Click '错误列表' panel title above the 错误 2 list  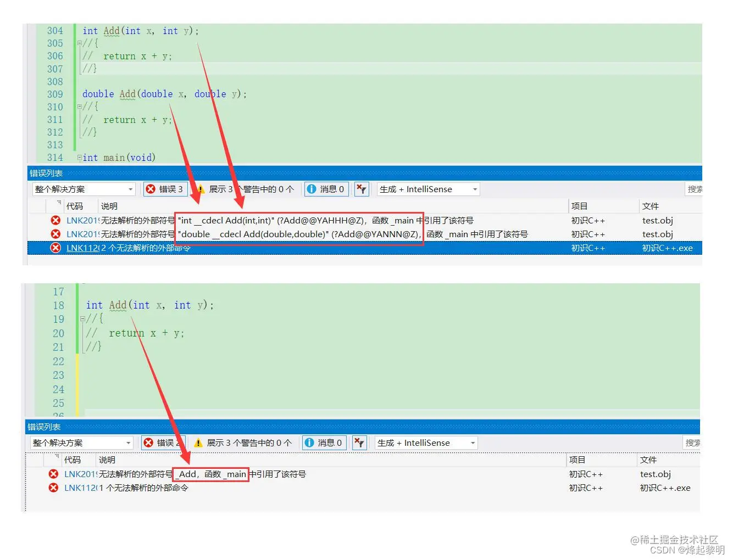click(44, 427)
